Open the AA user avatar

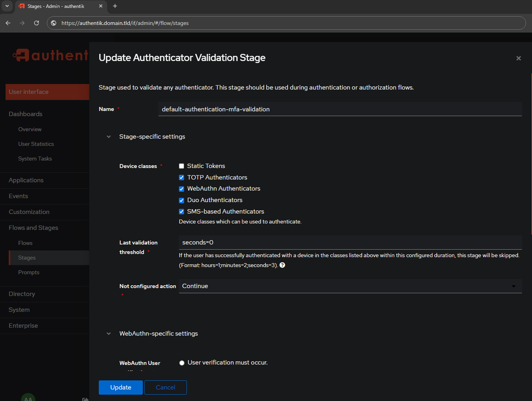[x=28, y=397]
